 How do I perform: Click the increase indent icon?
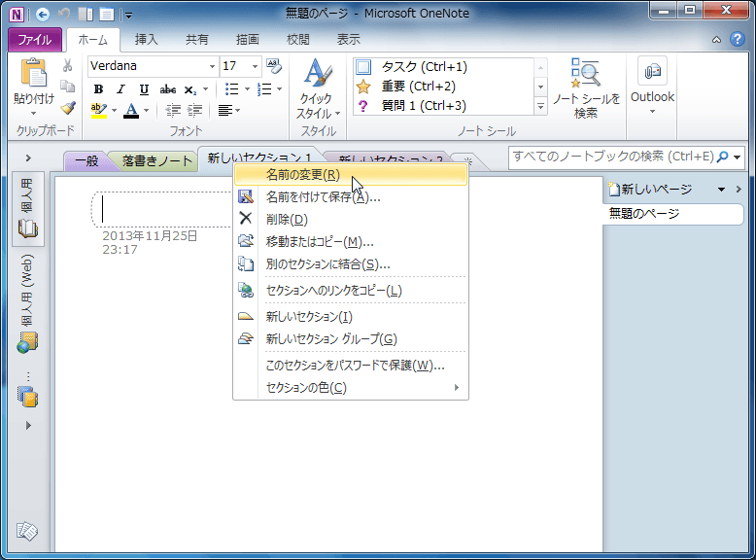(194, 111)
